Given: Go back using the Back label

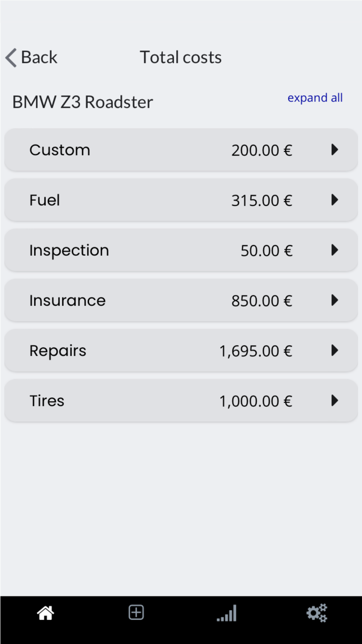Looking at the screenshot, I should 39,57.
